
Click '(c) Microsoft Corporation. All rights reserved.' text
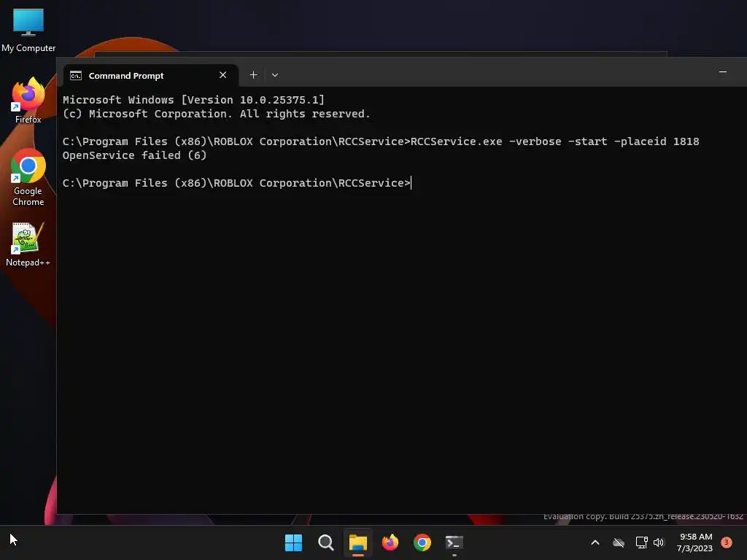(x=216, y=114)
